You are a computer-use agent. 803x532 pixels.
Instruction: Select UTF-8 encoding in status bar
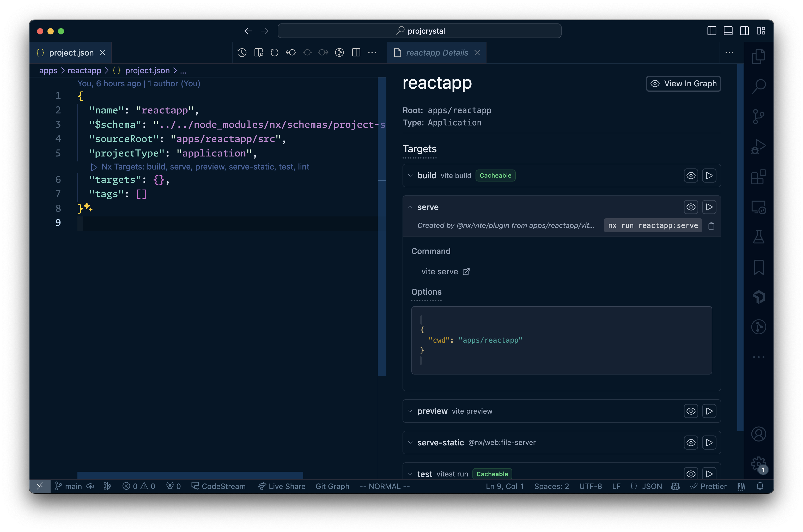coord(590,486)
